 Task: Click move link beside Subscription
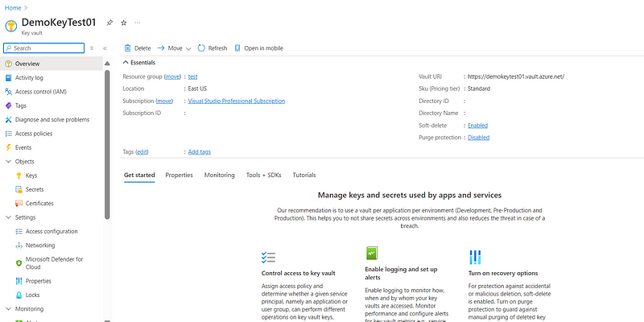click(164, 101)
